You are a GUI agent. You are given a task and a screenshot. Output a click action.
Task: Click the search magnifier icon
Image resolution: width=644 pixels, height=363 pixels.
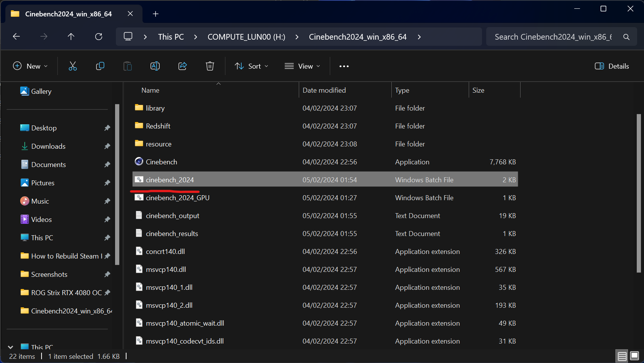pyautogui.click(x=626, y=37)
